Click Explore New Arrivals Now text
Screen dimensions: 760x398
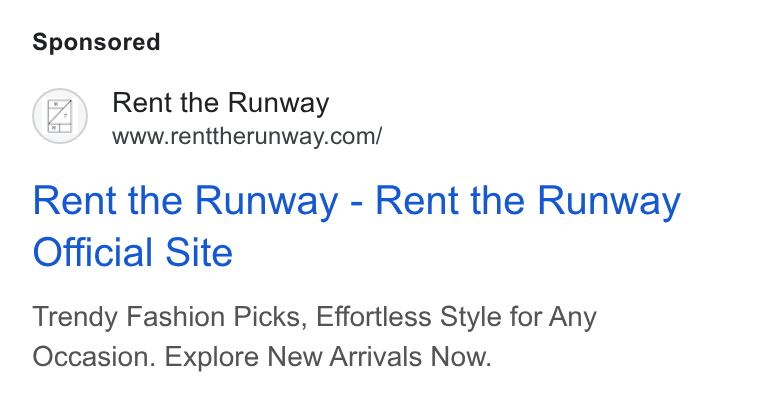(328, 357)
